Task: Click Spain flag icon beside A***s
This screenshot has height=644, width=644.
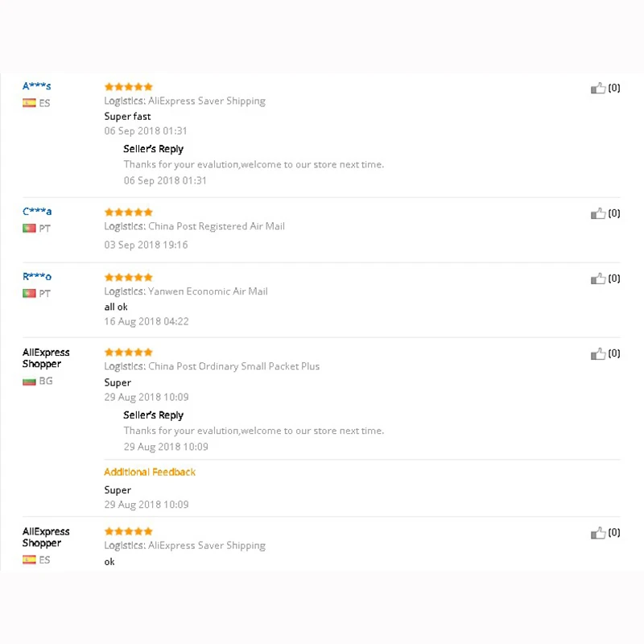Action: [29, 103]
